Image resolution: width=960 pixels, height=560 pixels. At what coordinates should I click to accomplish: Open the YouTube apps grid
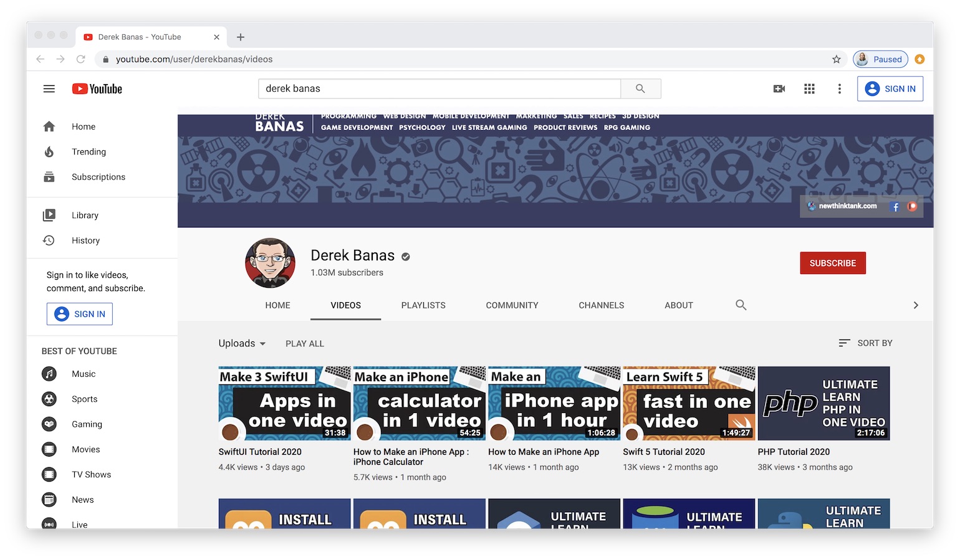click(x=809, y=89)
